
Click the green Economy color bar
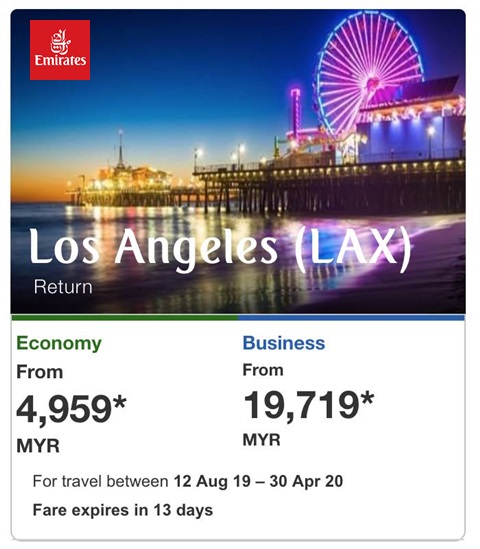[125, 318]
